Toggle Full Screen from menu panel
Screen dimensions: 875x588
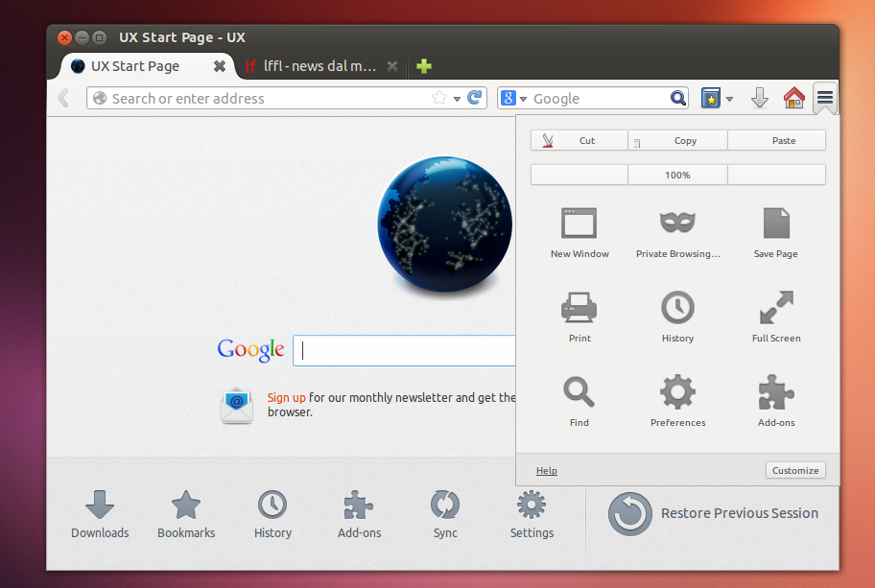click(775, 317)
